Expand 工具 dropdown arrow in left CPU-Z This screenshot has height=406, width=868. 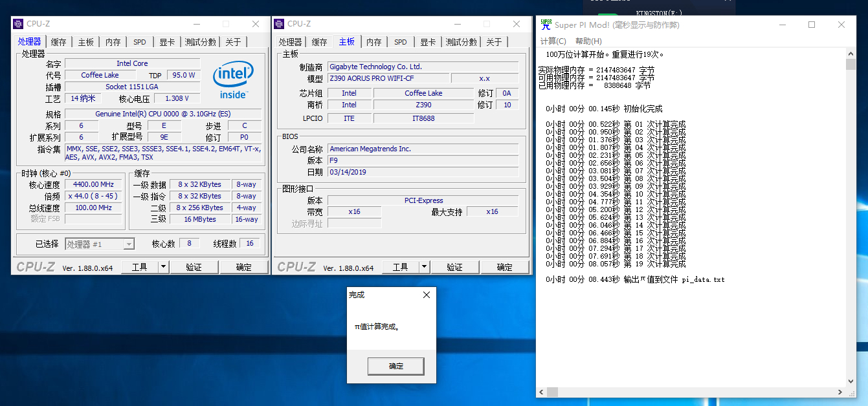coord(163,267)
